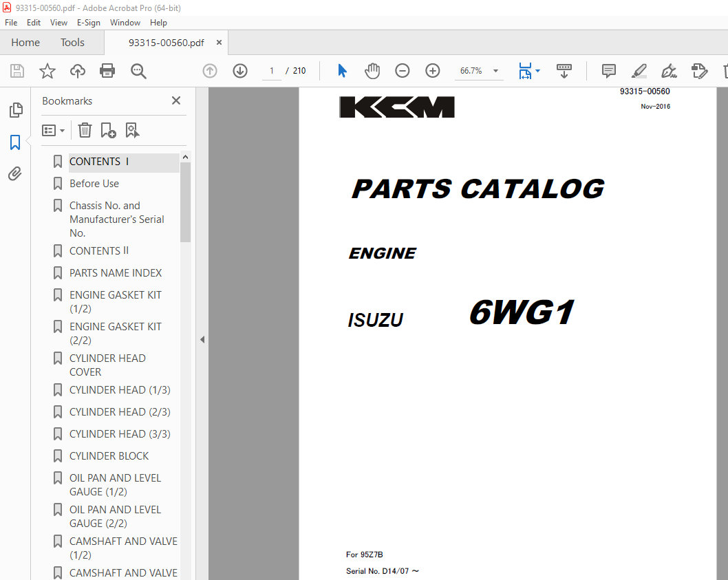Choose the Selection arrow tool

click(342, 71)
